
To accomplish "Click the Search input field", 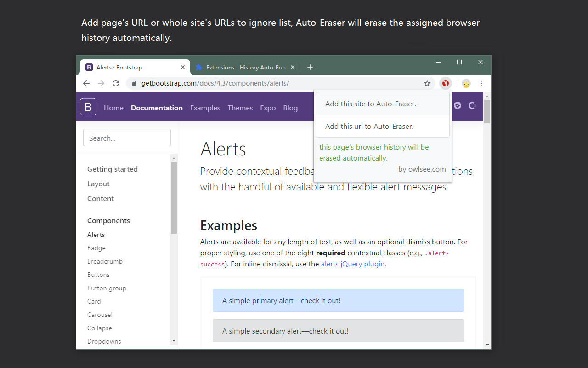I will pos(127,138).
